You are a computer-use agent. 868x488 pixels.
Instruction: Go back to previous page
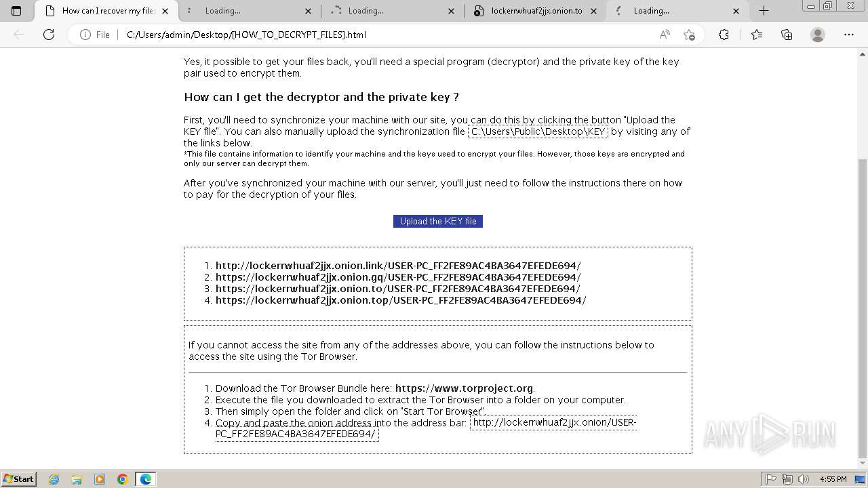pyautogui.click(x=19, y=35)
